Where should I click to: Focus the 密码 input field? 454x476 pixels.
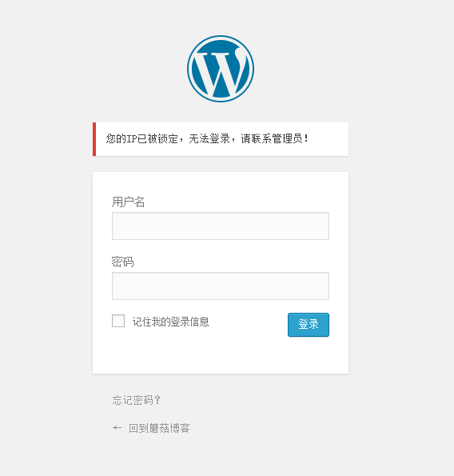(221, 286)
